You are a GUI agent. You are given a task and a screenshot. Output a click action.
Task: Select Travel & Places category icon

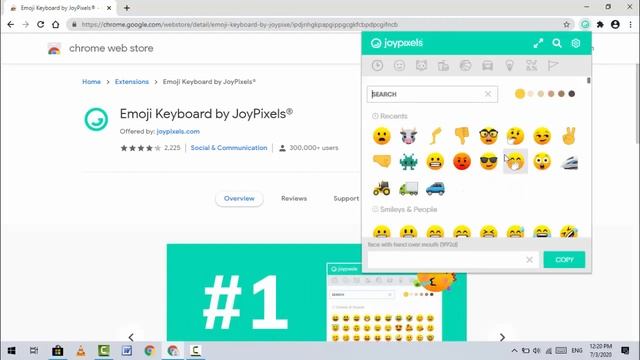[x=487, y=65]
